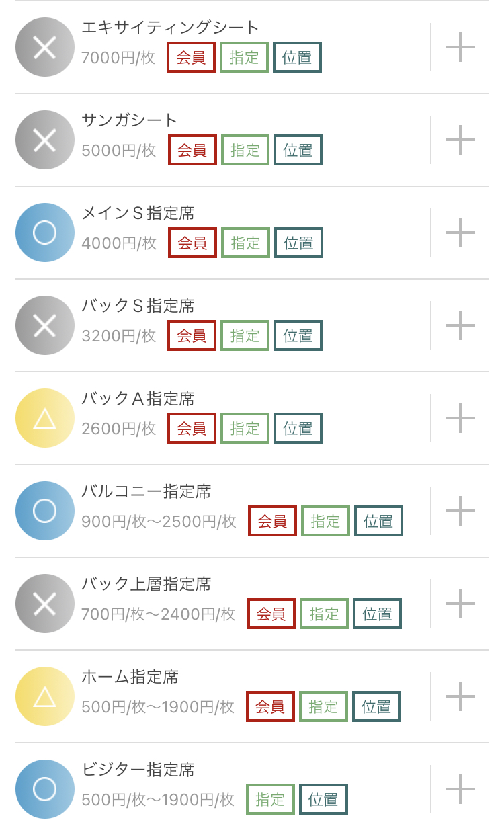This screenshot has height=820, width=504.
Task: Select the バルコニー指定席 seat title
Action: click(146, 492)
